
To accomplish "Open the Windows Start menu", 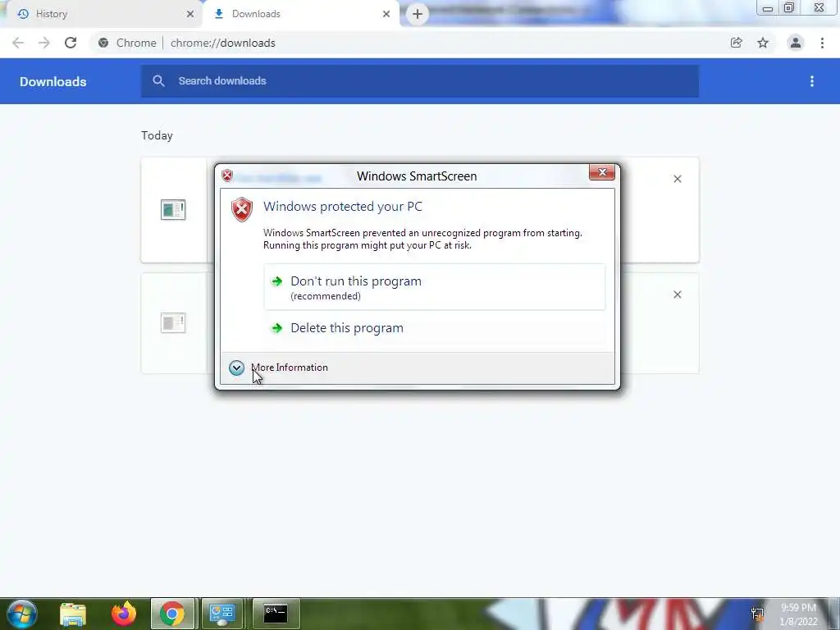I will pos(21,614).
